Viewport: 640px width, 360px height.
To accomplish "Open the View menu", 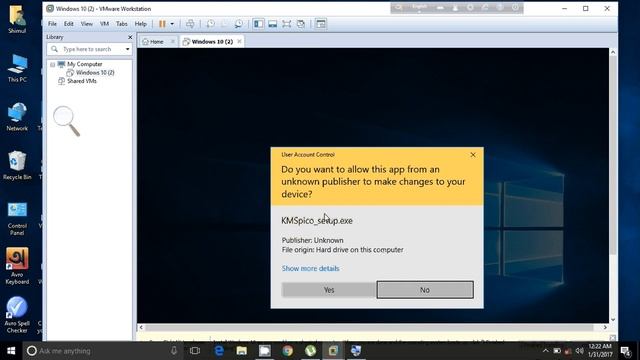I will 87,24.
